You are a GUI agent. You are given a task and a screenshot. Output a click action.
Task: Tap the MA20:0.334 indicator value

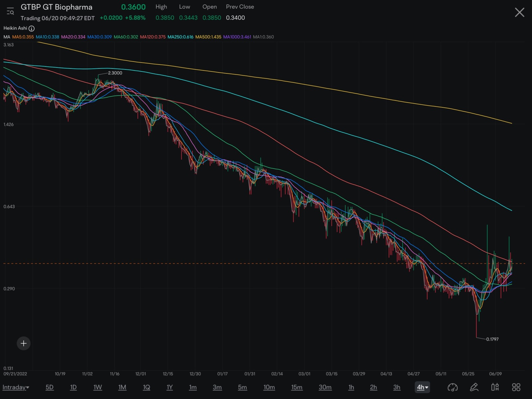(73, 37)
